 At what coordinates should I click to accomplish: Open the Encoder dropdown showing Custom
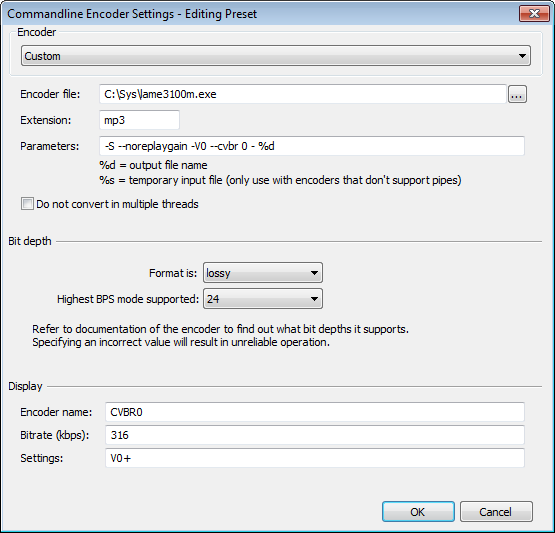[276, 56]
